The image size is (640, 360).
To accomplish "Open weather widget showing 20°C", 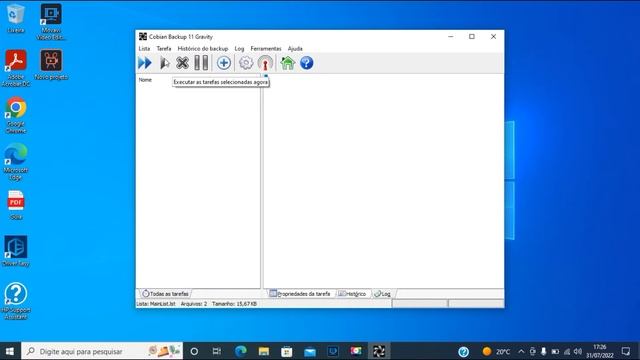I will tap(496, 351).
